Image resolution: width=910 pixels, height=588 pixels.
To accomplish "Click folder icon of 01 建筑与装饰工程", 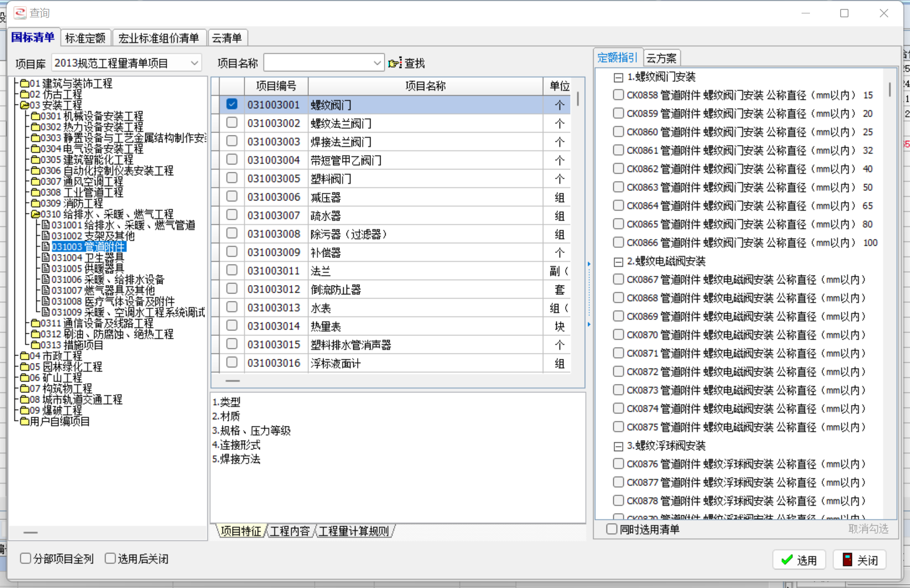I will 24,84.
